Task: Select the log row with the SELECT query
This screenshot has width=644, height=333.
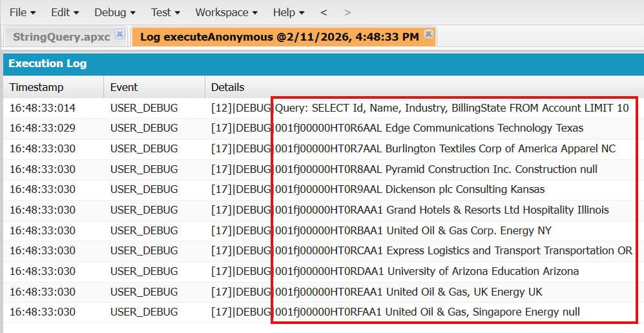Action: coord(324,108)
